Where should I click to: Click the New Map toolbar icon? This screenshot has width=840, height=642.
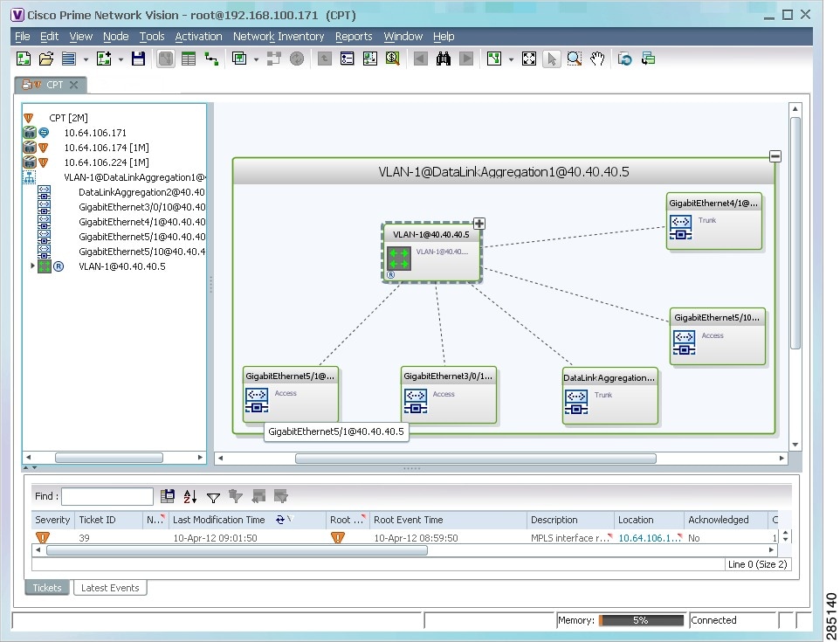(23, 59)
